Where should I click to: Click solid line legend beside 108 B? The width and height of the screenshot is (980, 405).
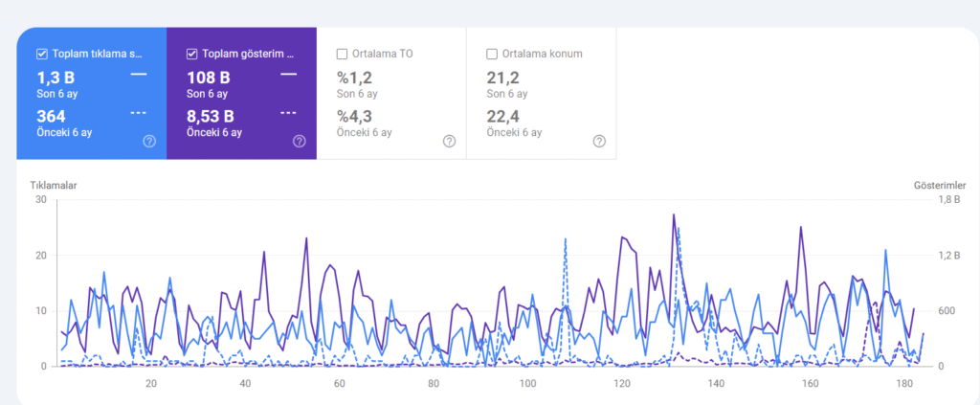coord(288,74)
